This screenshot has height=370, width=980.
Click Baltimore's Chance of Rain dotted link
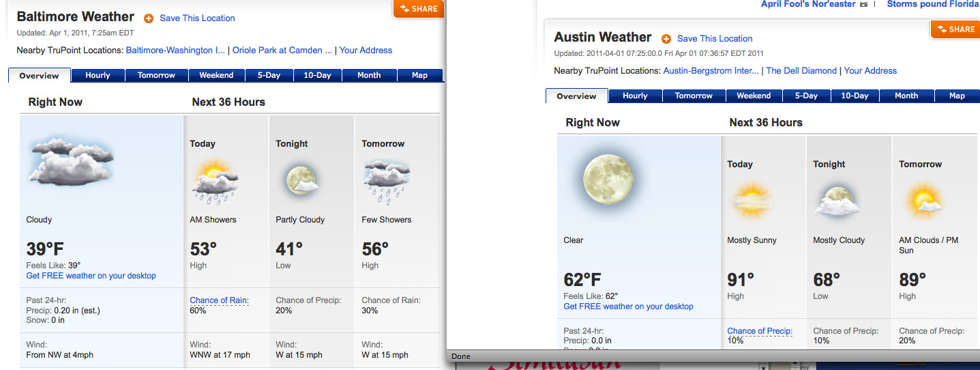220,300
